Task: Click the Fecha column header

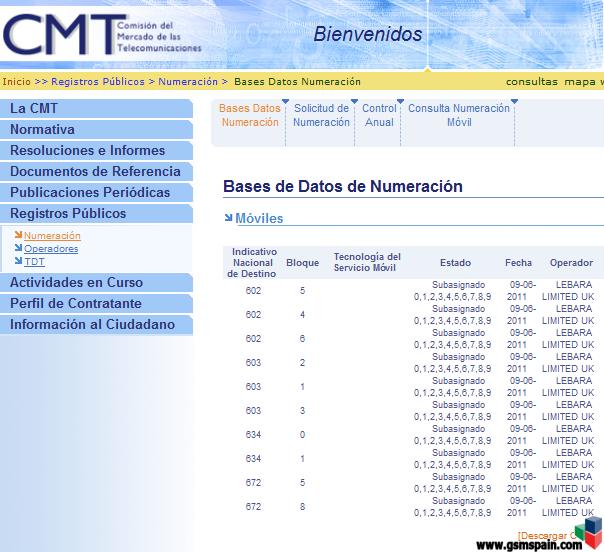Action: [x=518, y=263]
